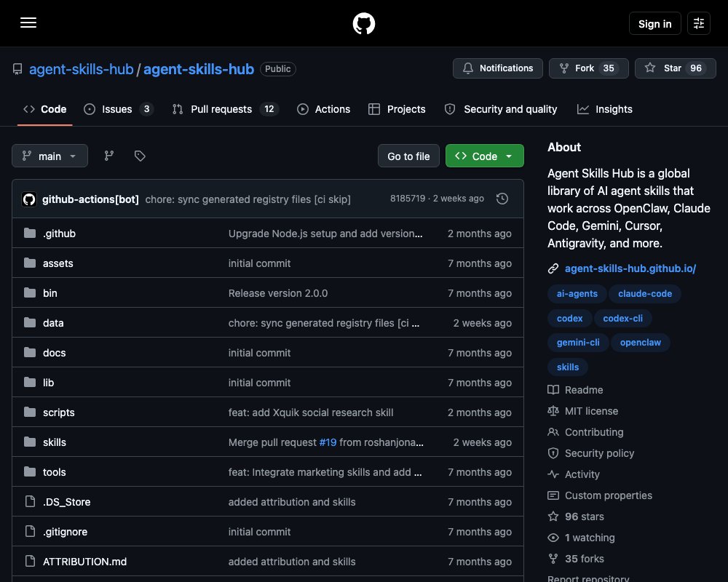Open the data folder
The image size is (728, 582).
pos(53,322)
